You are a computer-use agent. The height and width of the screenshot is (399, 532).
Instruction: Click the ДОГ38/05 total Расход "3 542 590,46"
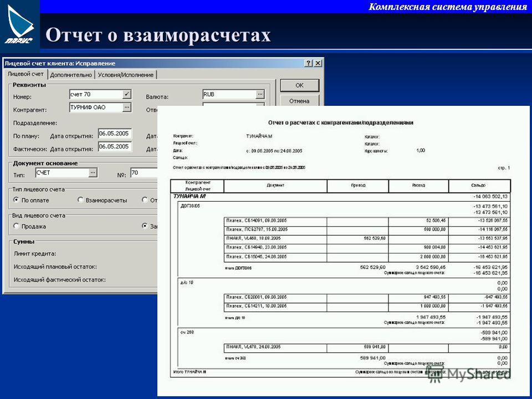tap(431, 267)
